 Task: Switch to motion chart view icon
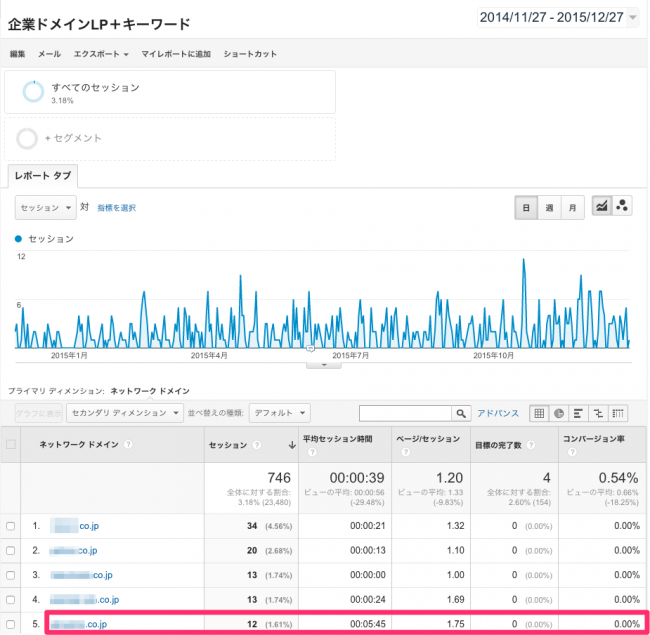(x=623, y=207)
